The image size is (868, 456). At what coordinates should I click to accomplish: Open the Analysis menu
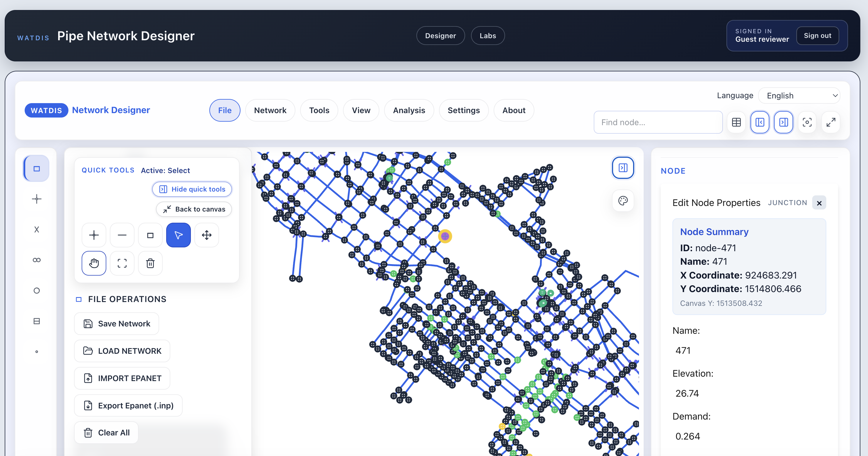409,110
